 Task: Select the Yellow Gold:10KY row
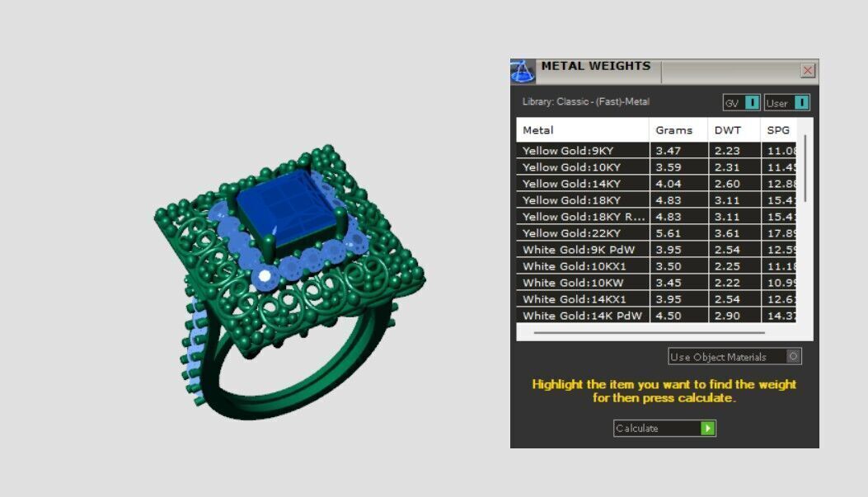[656, 167]
